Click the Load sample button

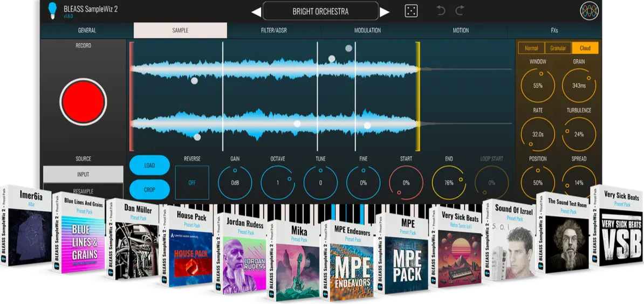point(149,165)
